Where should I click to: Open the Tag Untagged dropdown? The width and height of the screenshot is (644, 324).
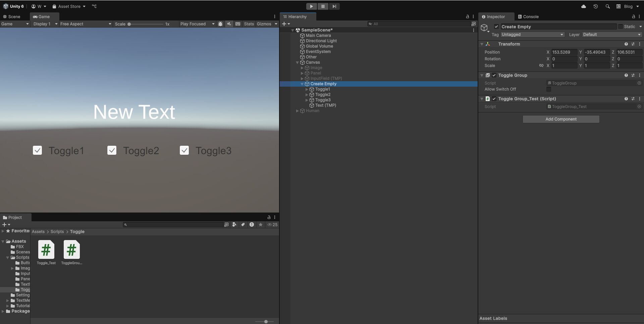(x=532, y=35)
